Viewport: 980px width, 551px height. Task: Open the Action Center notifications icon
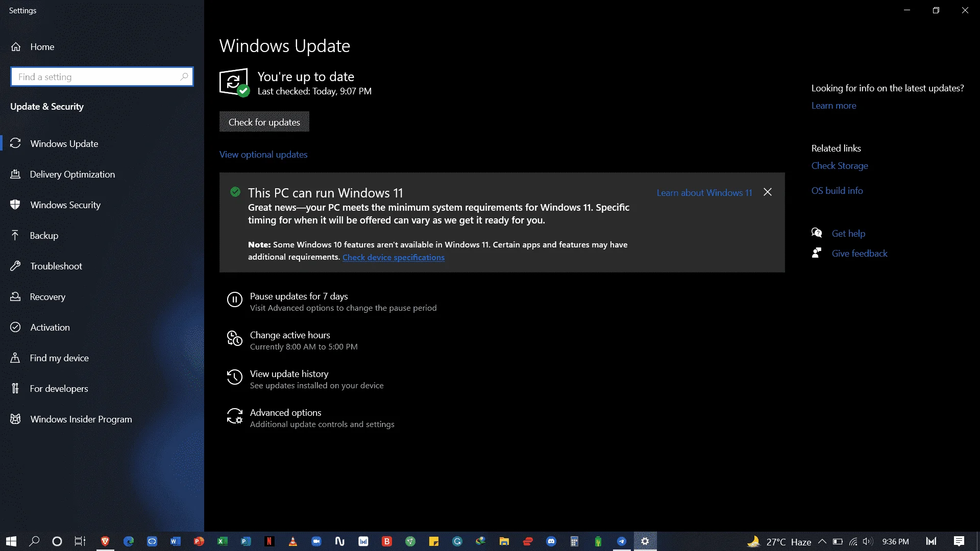pyautogui.click(x=959, y=541)
